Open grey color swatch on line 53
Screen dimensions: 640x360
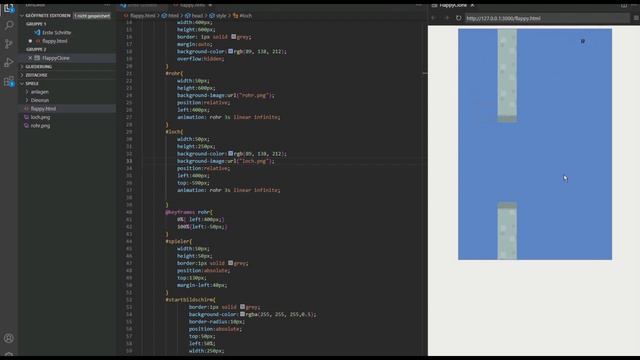(x=242, y=307)
